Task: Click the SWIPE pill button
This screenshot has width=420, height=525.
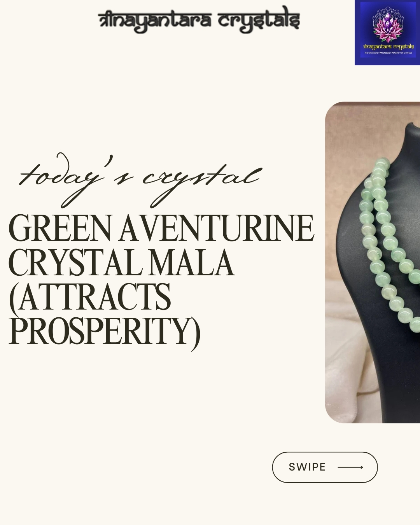Action: coord(325,467)
